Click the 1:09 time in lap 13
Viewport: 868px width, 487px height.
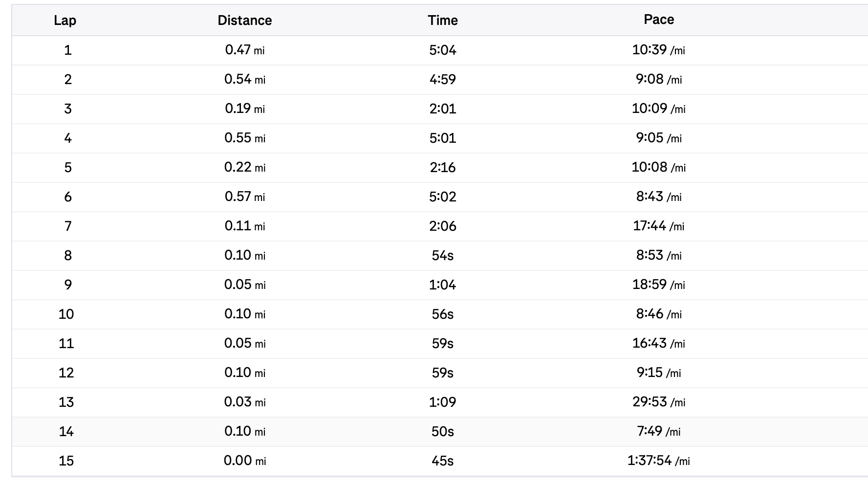442,402
